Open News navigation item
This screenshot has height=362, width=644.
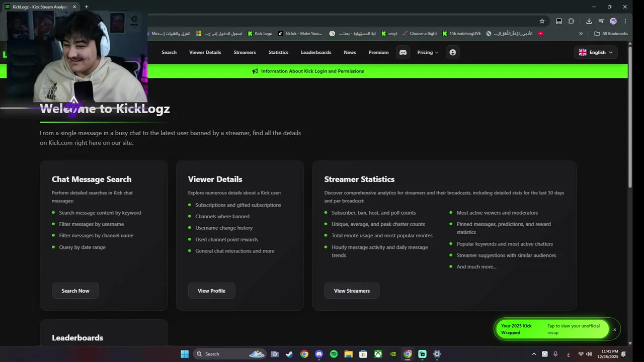[350, 52]
